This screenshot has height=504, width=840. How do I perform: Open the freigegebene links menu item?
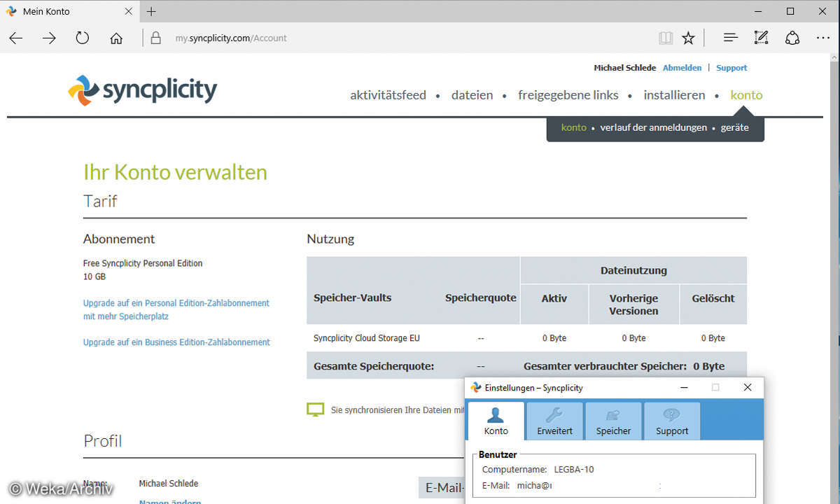(x=568, y=95)
